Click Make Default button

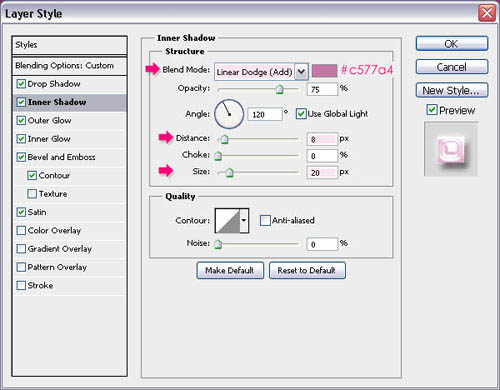pos(230,270)
